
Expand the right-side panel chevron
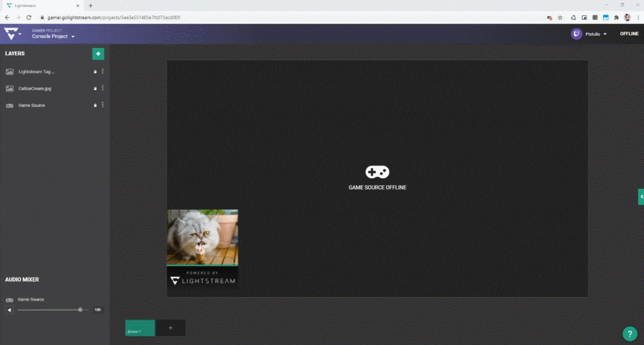pyautogui.click(x=640, y=197)
